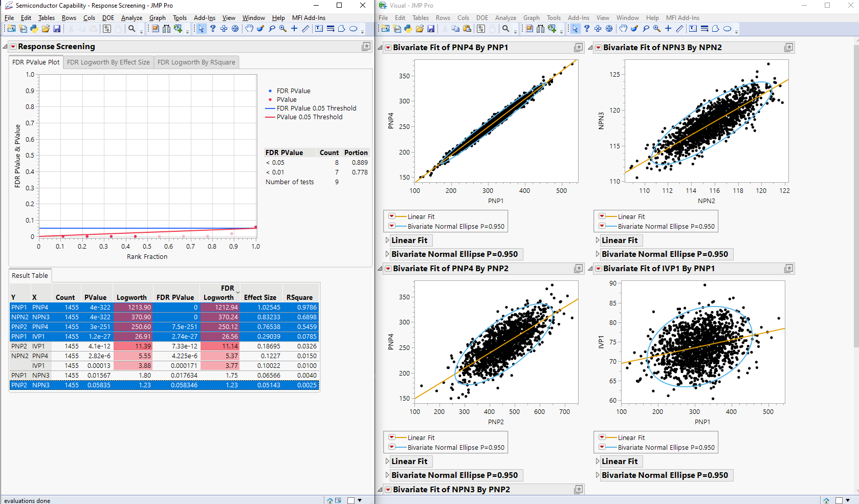Image resolution: width=859 pixels, height=504 pixels.
Task: Activate the Help tool with the question mark icon
Action: pos(213,29)
